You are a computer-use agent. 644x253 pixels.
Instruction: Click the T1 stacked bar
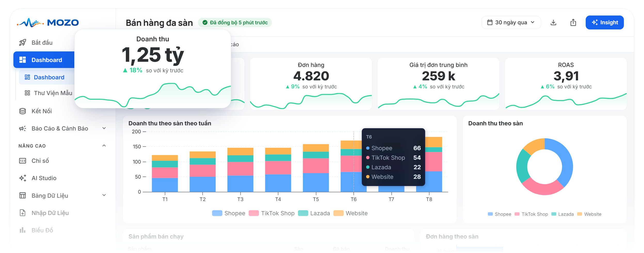click(165, 173)
